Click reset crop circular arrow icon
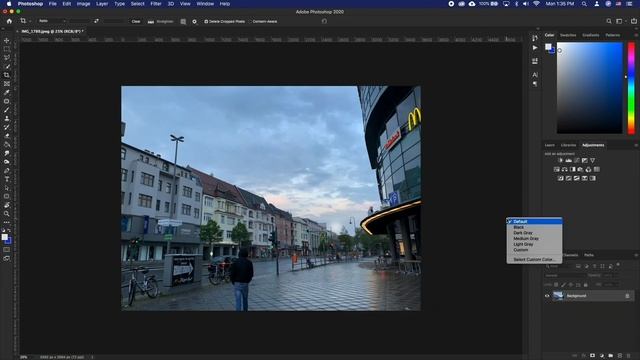Screen dimensions: 640x360 [324, 21]
